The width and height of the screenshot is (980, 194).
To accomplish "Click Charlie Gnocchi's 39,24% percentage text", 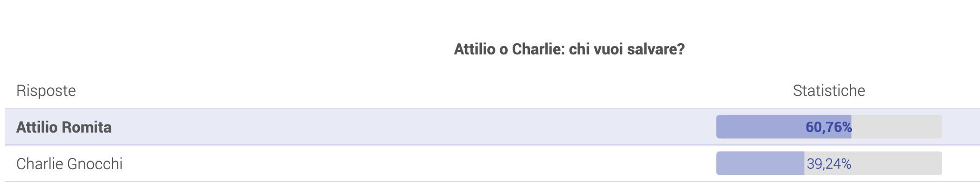I will click(x=829, y=164).
